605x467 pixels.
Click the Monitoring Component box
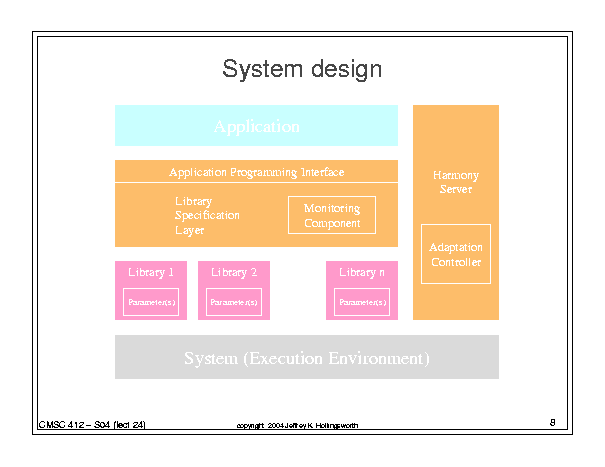point(332,215)
